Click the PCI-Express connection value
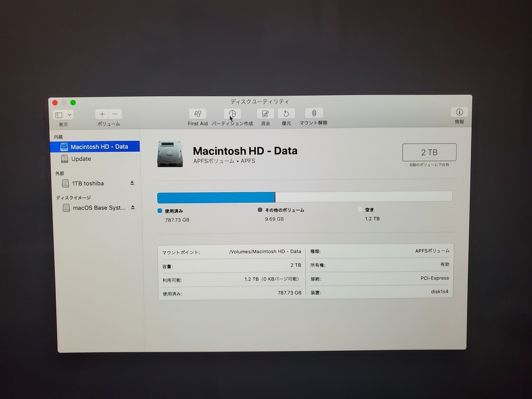This screenshot has height=399, width=532. tap(435, 278)
